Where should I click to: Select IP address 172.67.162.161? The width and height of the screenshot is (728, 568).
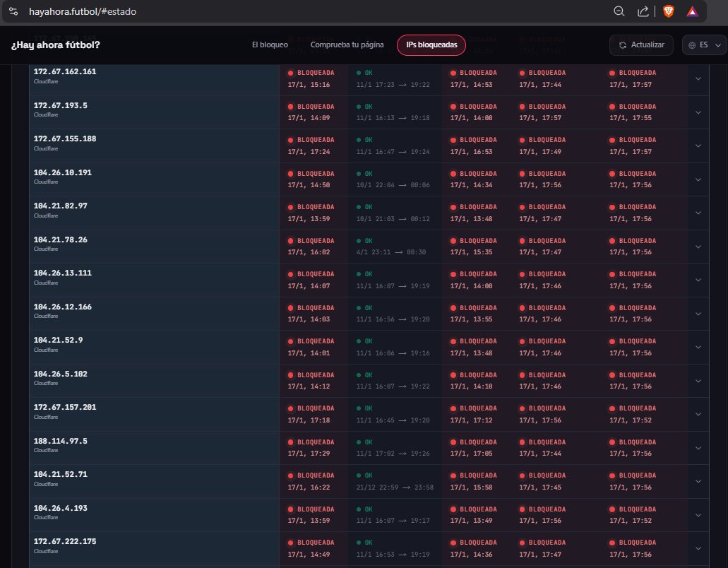point(65,71)
